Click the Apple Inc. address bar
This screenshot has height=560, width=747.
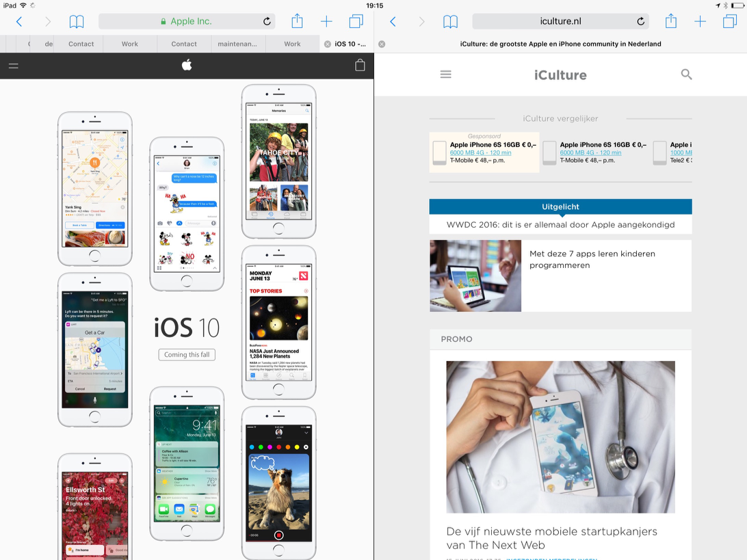click(187, 21)
